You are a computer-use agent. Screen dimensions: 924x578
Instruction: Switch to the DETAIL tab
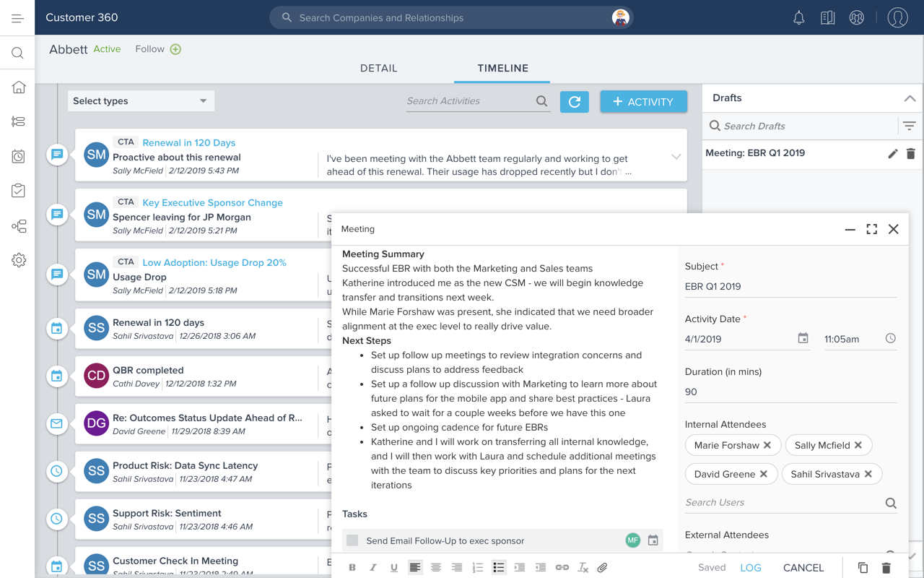[x=378, y=68]
